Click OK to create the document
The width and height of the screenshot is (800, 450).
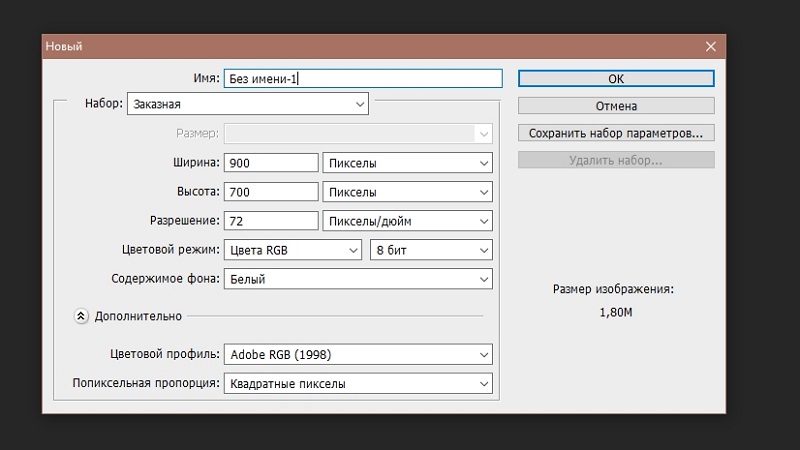(x=616, y=78)
